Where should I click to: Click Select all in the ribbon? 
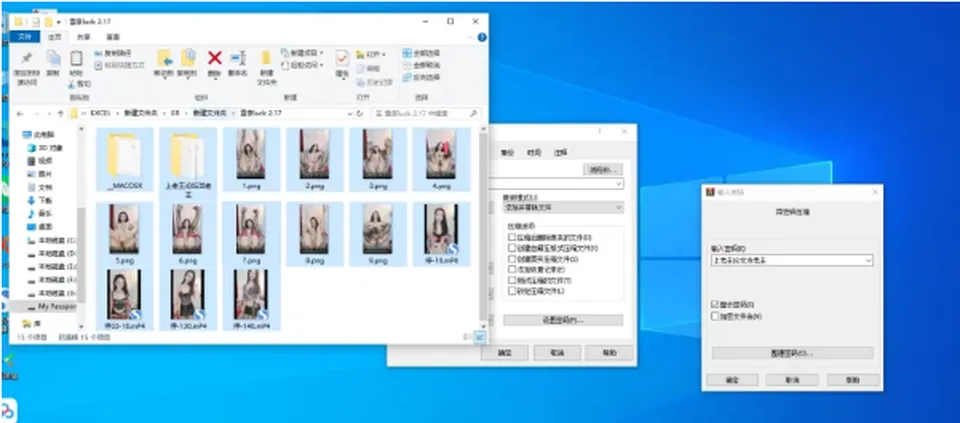[x=422, y=53]
